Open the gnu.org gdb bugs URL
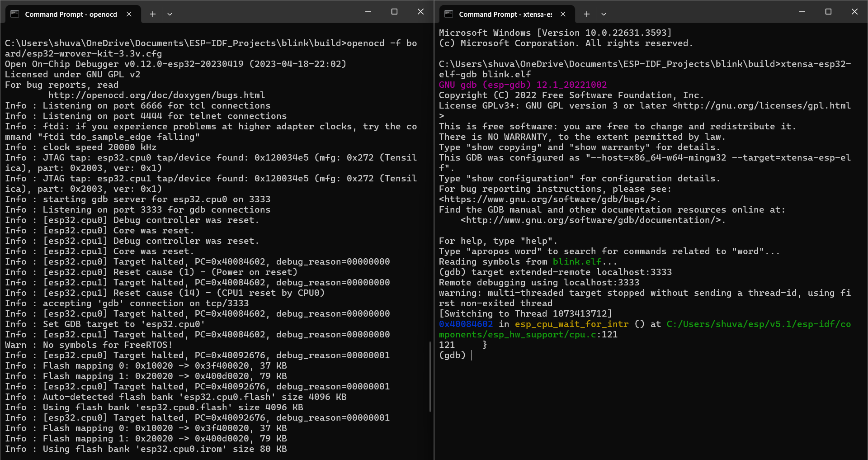 click(x=549, y=199)
